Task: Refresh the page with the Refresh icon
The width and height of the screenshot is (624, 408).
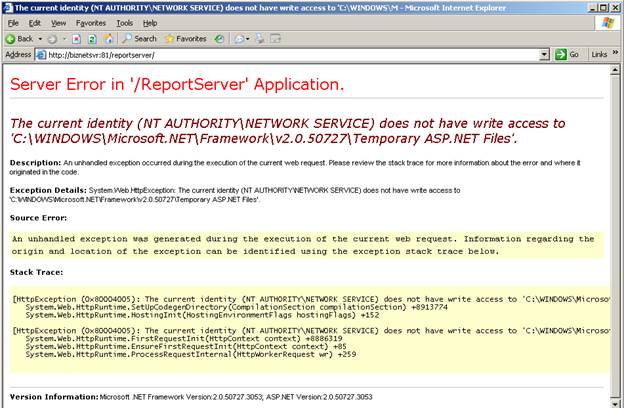Action: pos(92,39)
